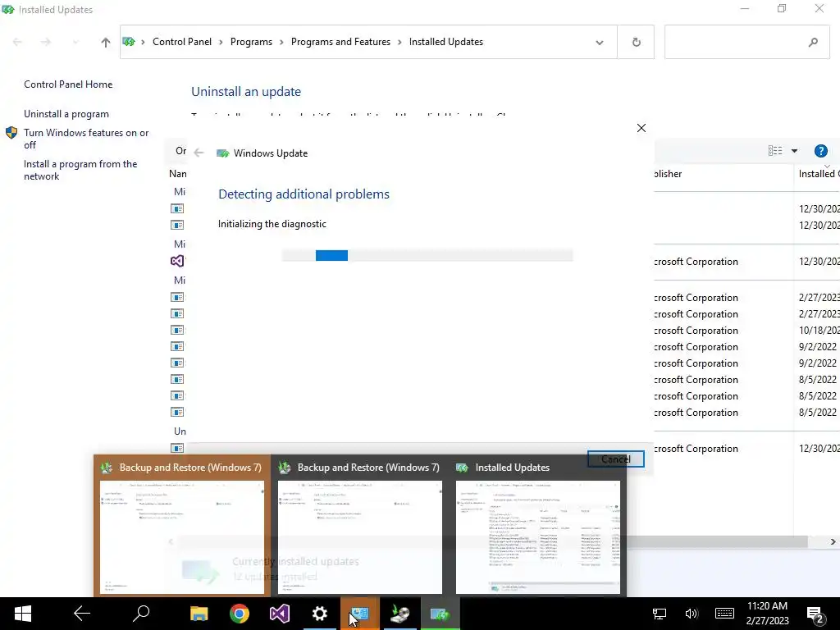Cancel the Windows Update diagnostic
This screenshot has height=630, width=840.
(x=615, y=459)
